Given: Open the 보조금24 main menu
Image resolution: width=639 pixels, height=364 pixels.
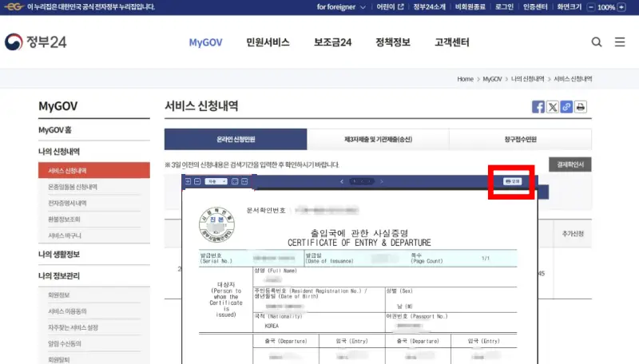Looking at the screenshot, I should coord(332,42).
